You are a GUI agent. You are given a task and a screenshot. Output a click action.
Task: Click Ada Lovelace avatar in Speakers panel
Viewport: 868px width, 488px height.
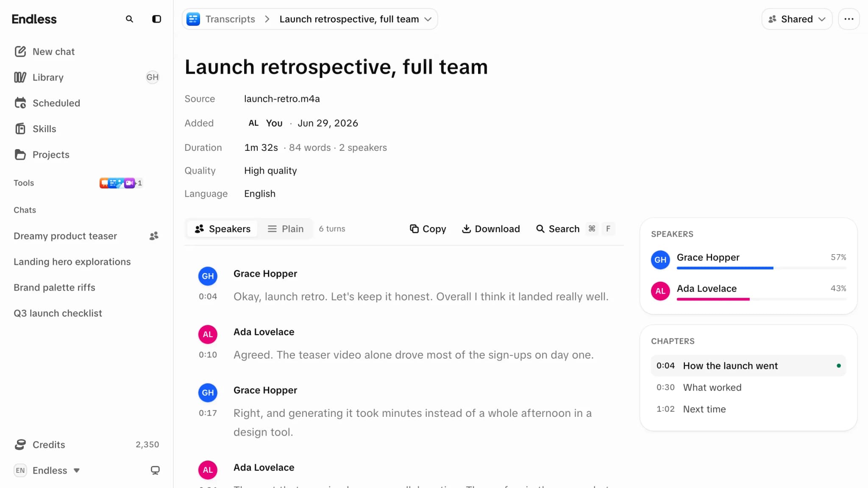coord(660,291)
